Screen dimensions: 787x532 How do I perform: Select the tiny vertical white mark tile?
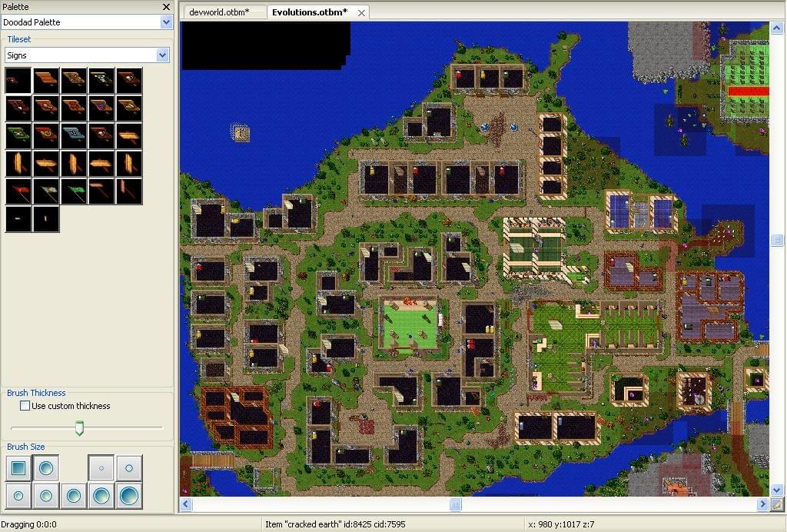click(x=45, y=219)
